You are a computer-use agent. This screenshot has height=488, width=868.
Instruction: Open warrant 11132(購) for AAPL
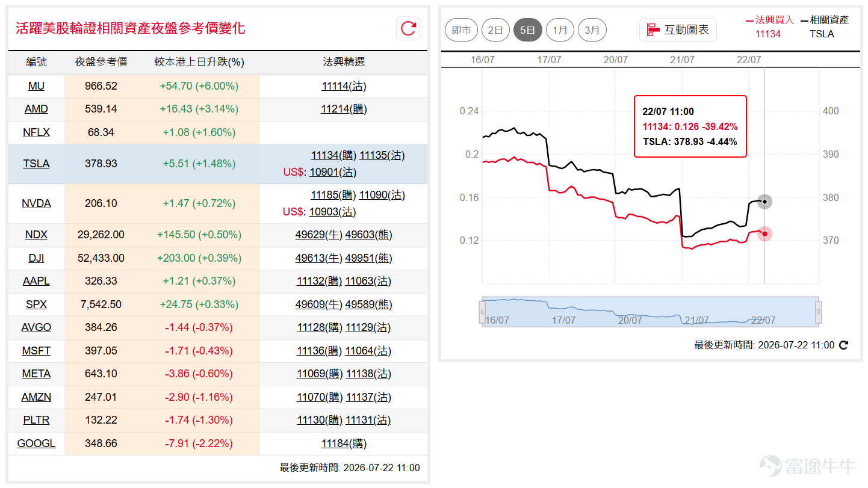click(320, 281)
